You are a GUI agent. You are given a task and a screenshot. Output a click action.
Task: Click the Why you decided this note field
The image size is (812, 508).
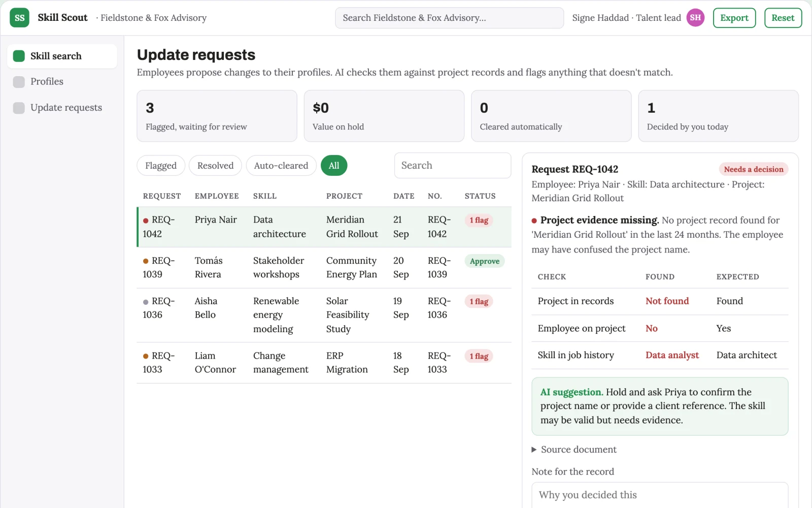tap(660, 495)
